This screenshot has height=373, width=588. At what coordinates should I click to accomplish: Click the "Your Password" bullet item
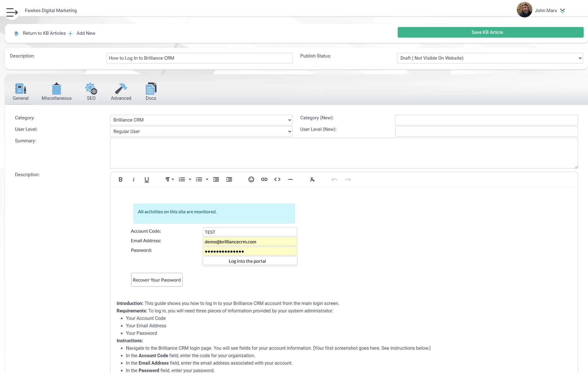tap(141, 333)
